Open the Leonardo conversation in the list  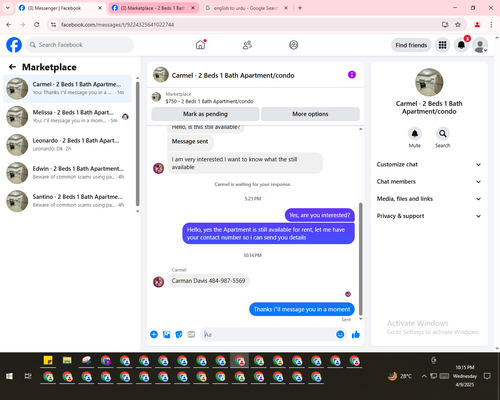[67, 145]
